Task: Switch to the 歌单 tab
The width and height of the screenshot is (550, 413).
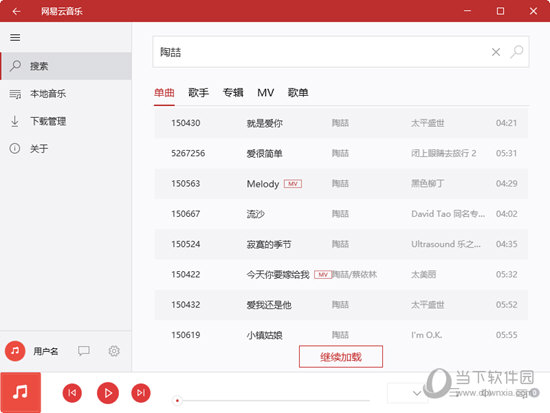Action: (x=298, y=93)
